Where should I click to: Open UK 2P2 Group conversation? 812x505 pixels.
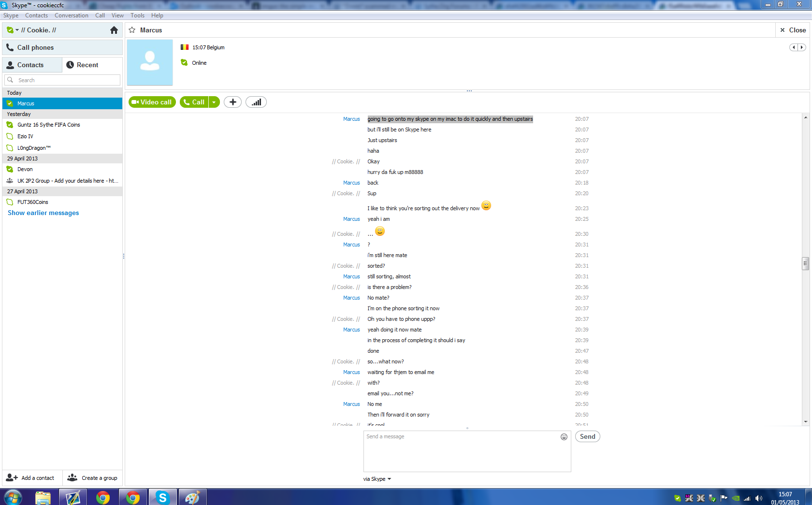click(62, 181)
